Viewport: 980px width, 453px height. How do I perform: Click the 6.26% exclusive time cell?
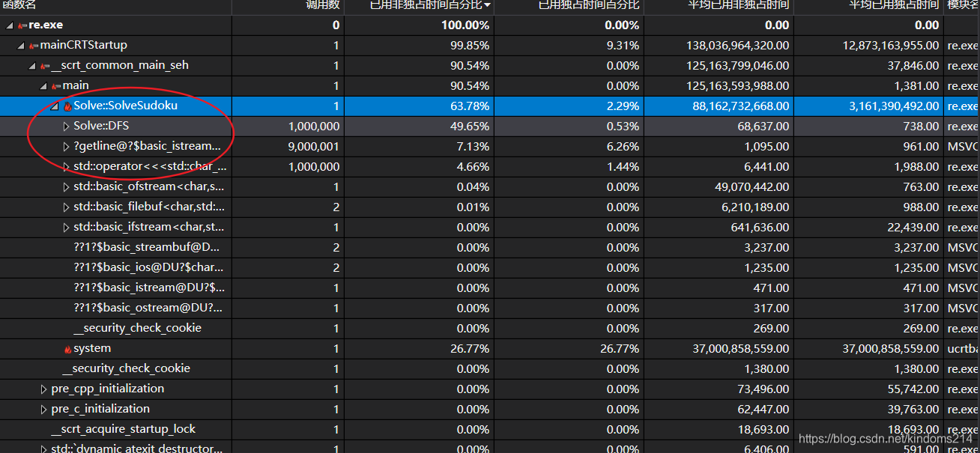tap(569, 147)
